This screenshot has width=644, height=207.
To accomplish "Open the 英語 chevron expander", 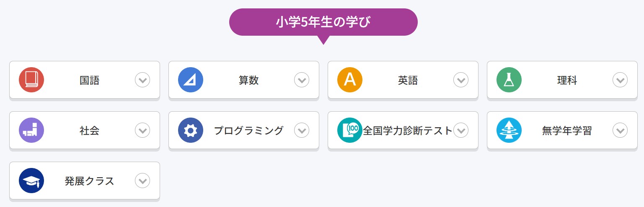I will [461, 80].
